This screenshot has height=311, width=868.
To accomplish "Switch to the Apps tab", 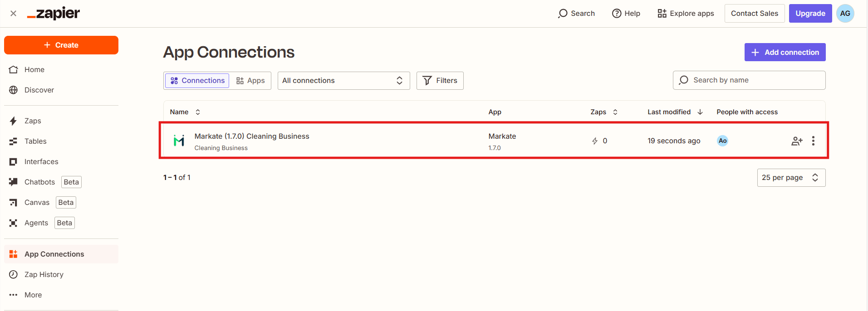I will coord(250,81).
